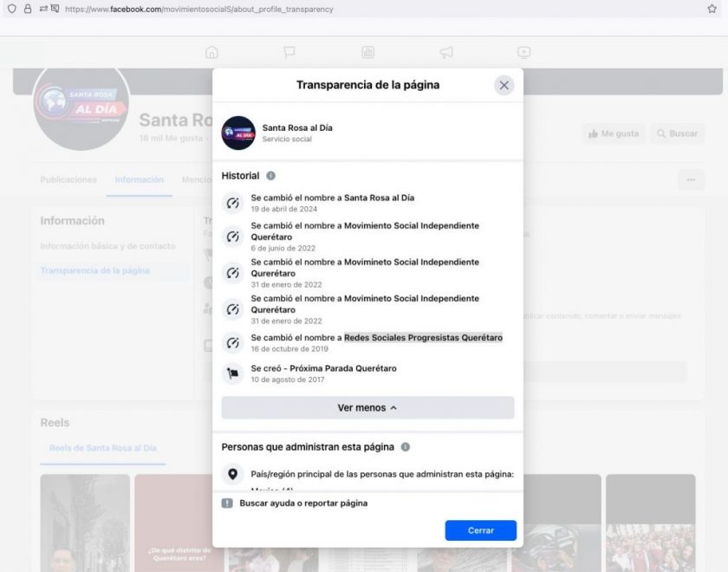This screenshot has height=572, width=728.
Task: Click the megaphone ads icon in top bar
Action: (445, 53)
